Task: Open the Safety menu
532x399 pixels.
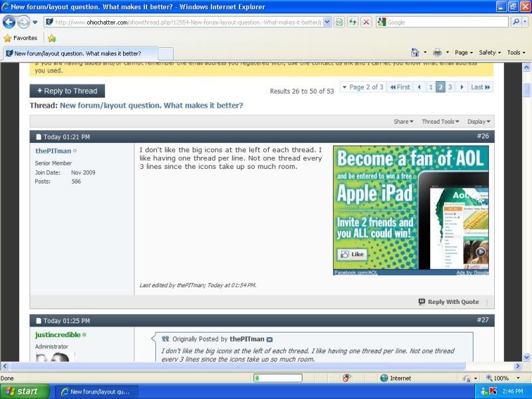Action: point(490,53)
